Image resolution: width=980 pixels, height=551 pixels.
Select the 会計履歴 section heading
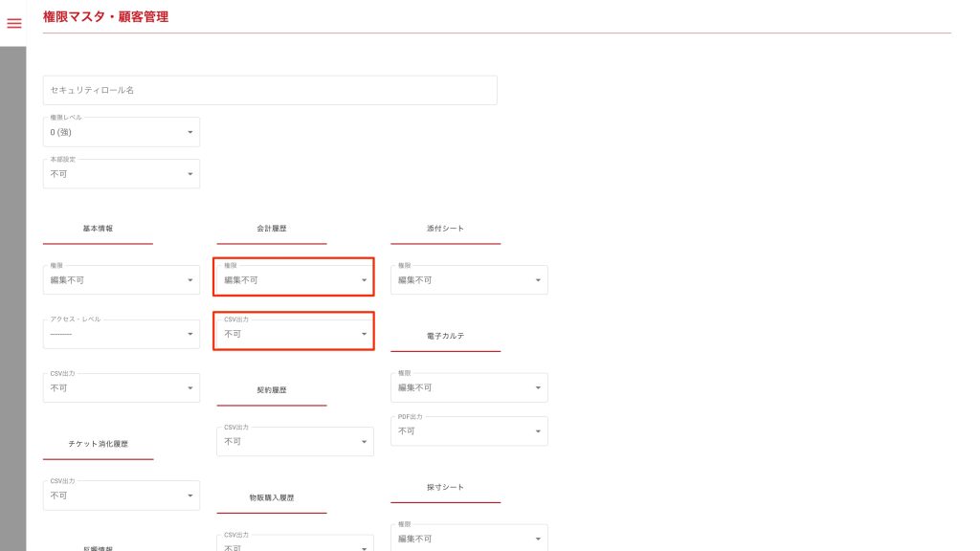pyautogui.click(x=272, y=230)
